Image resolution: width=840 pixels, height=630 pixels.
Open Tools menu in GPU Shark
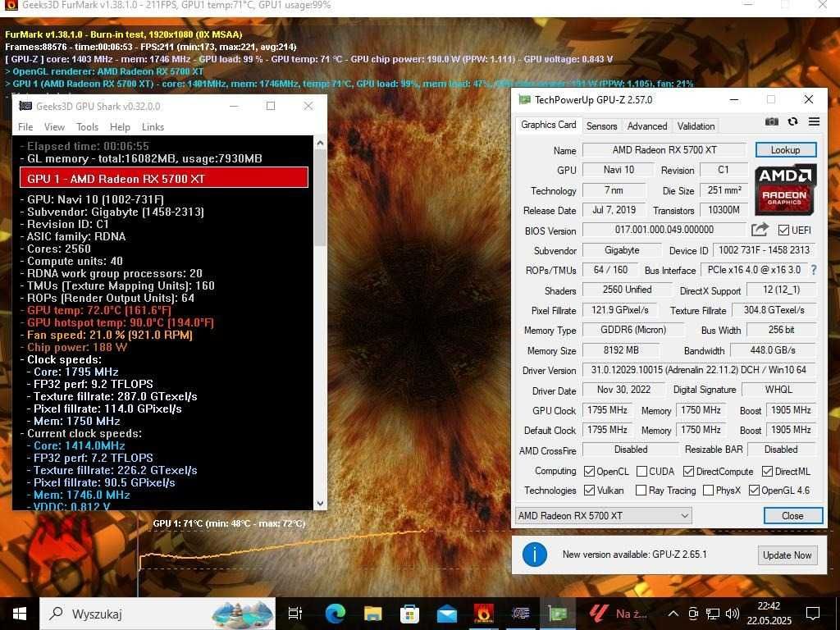[87, 127]
